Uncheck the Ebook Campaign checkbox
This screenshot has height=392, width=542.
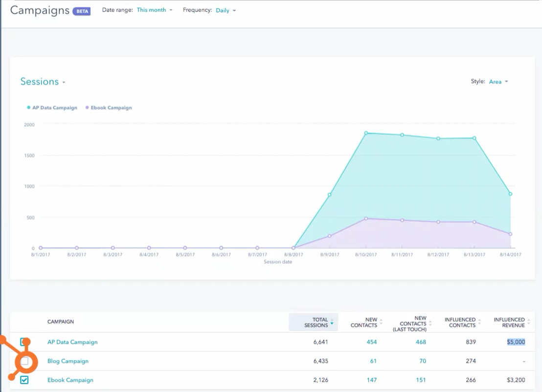click(24, 380)
